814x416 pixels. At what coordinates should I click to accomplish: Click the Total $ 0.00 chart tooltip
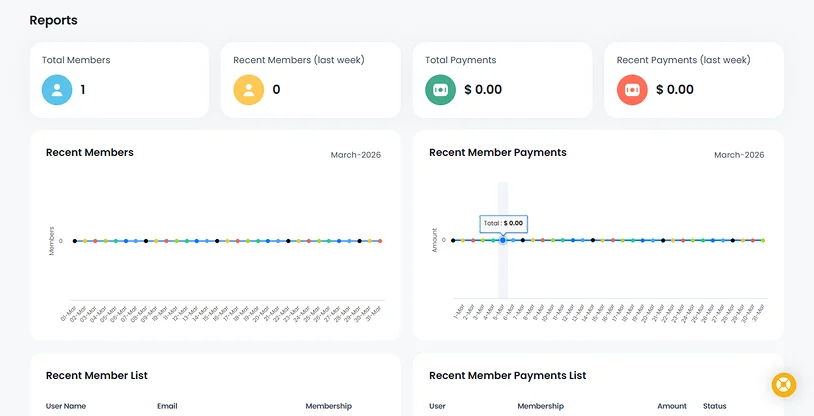503,223
